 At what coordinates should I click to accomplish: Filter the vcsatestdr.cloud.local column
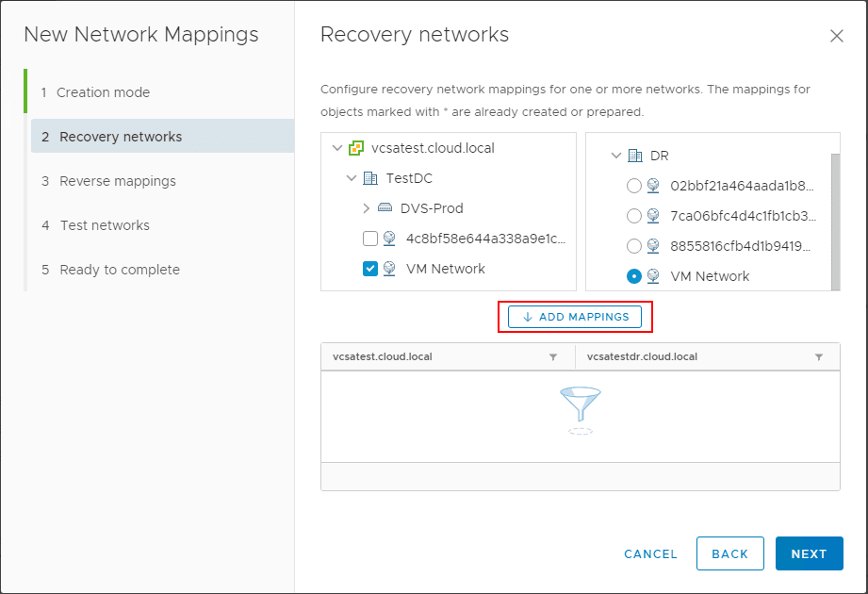[x=819, y=357]
